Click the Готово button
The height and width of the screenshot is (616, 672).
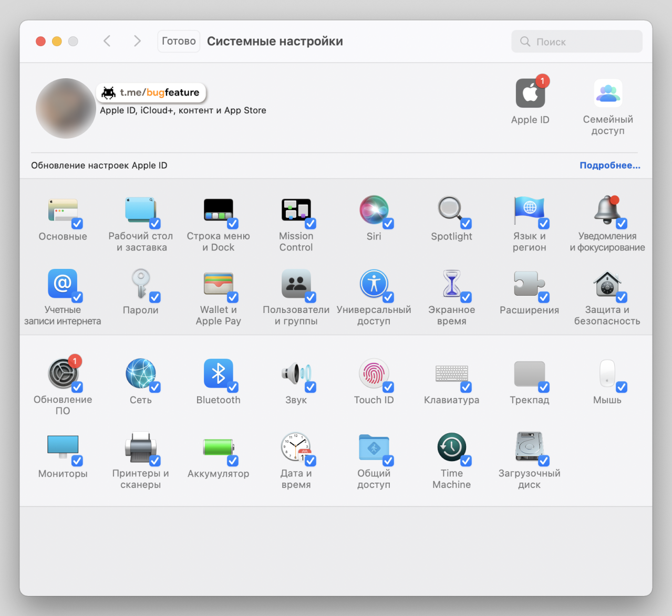(179, 41)
